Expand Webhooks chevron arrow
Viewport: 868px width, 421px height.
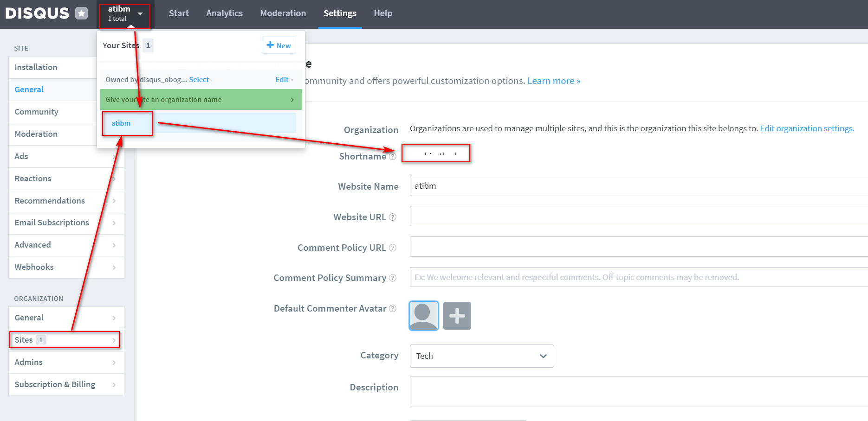114,268
